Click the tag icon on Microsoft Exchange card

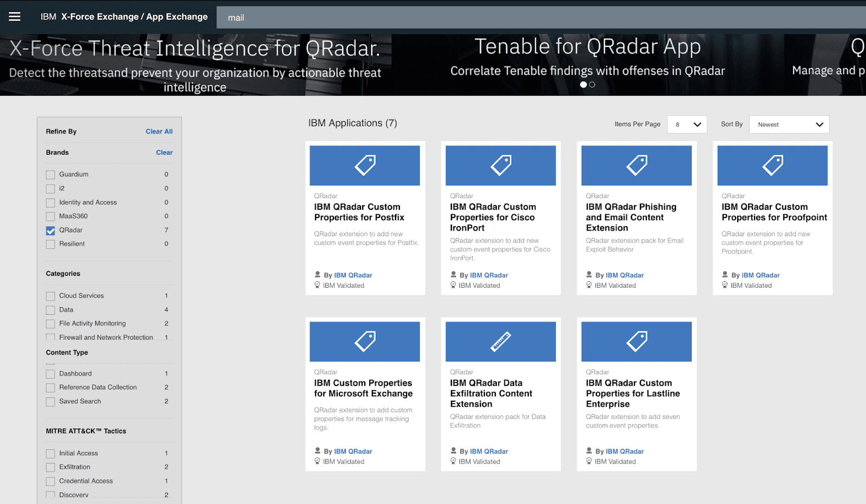[x=365, y=342]
